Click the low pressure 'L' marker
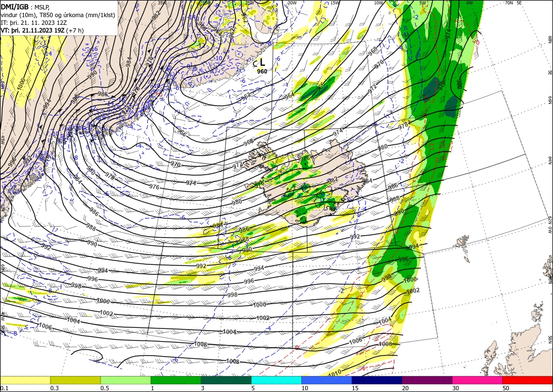553x392 pixels. coord(262,62)
